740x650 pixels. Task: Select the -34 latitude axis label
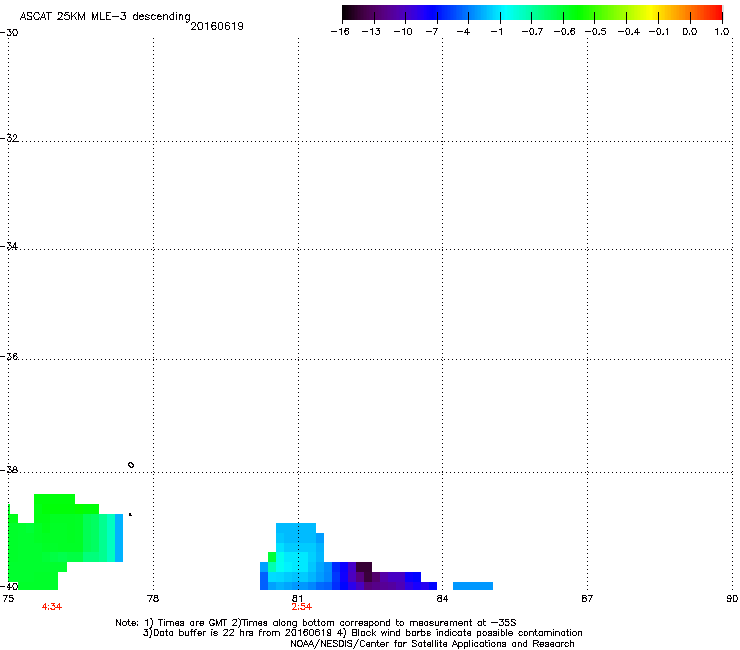[9, 246]
